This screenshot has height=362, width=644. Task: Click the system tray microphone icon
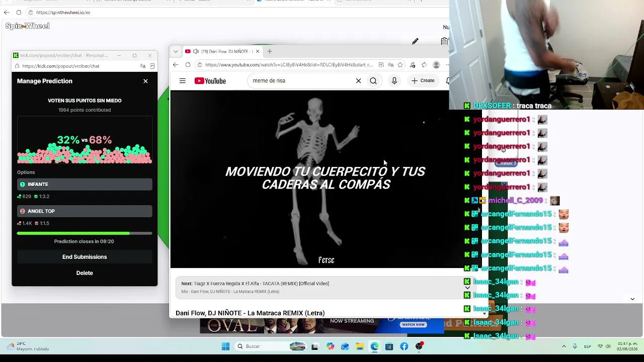(x=575, y=346)
